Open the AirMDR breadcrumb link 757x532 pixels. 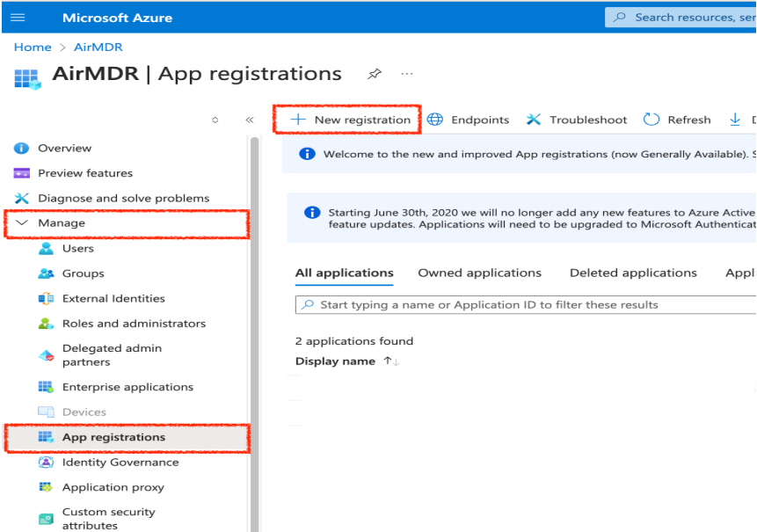click(x=98, y=47)
